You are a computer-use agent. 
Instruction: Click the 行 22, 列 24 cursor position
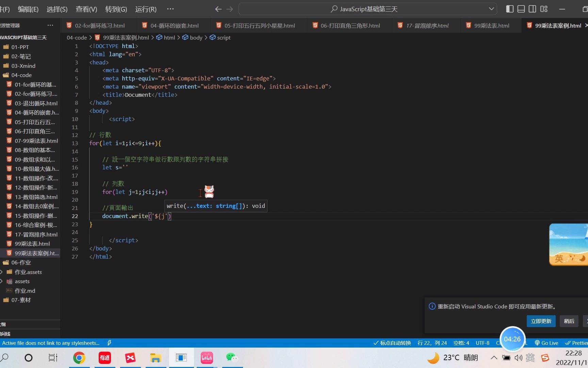432,343
